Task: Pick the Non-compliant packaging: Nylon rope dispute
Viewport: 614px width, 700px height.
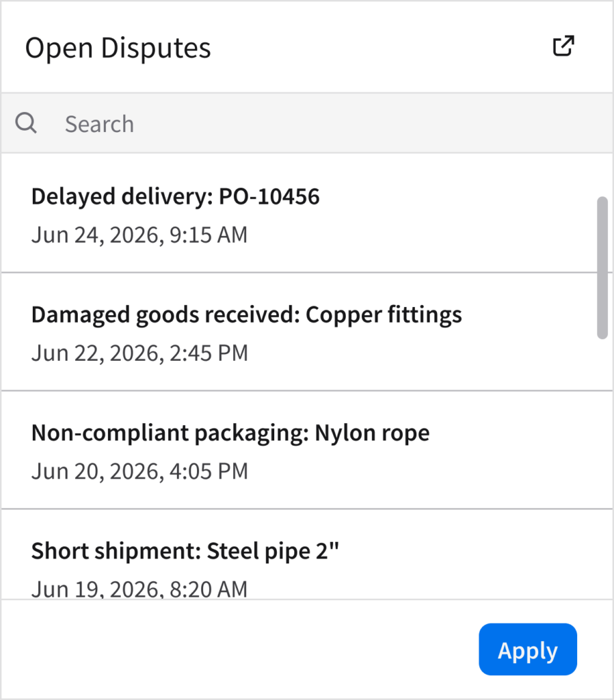Action: (x=230, y=433)
